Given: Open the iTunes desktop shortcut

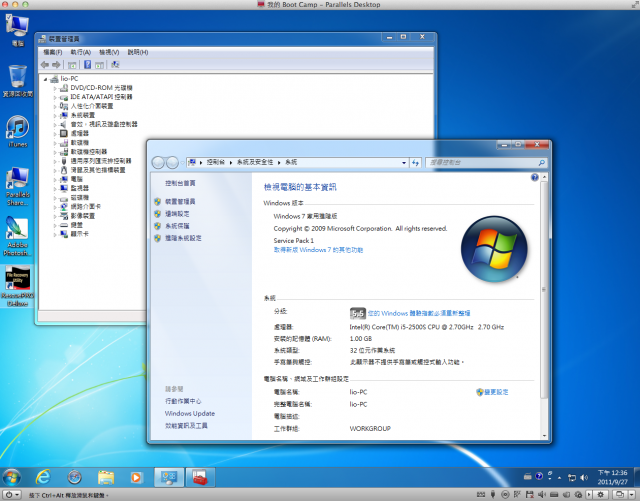Looking at the screenshot, I should [18, 131].
